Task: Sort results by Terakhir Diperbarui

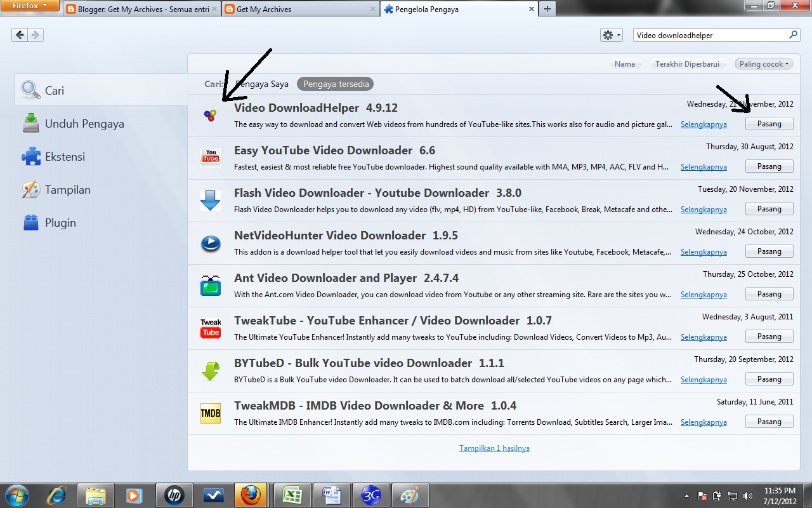Action: pos(688,64)
